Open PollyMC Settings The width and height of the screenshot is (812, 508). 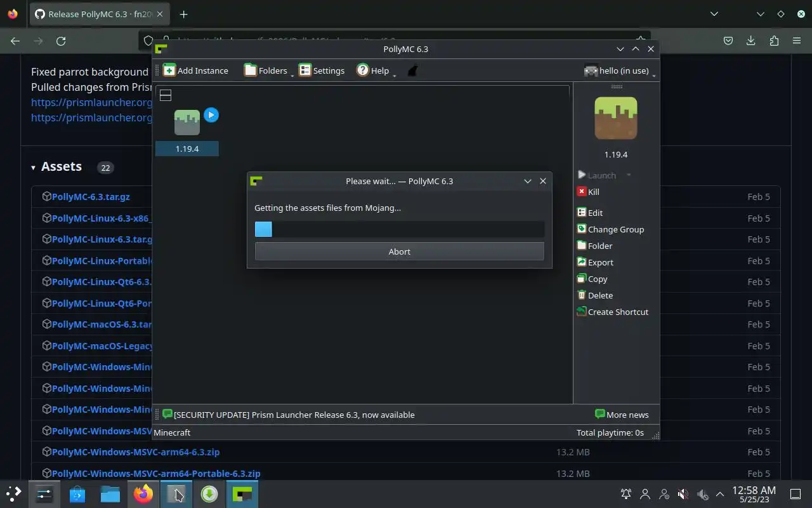(322, 70)
